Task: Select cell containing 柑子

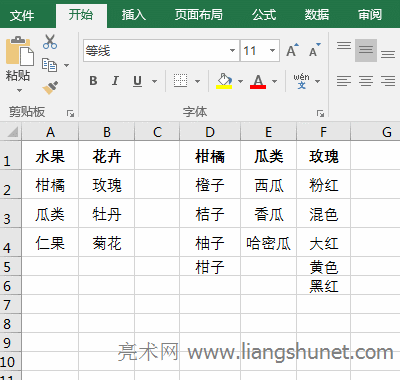Action: (210, 266)
